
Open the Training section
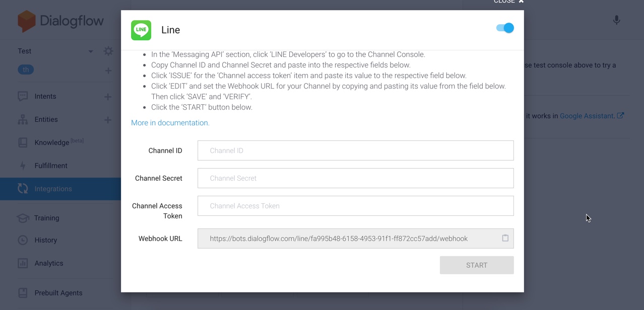[x=46, y=218]
